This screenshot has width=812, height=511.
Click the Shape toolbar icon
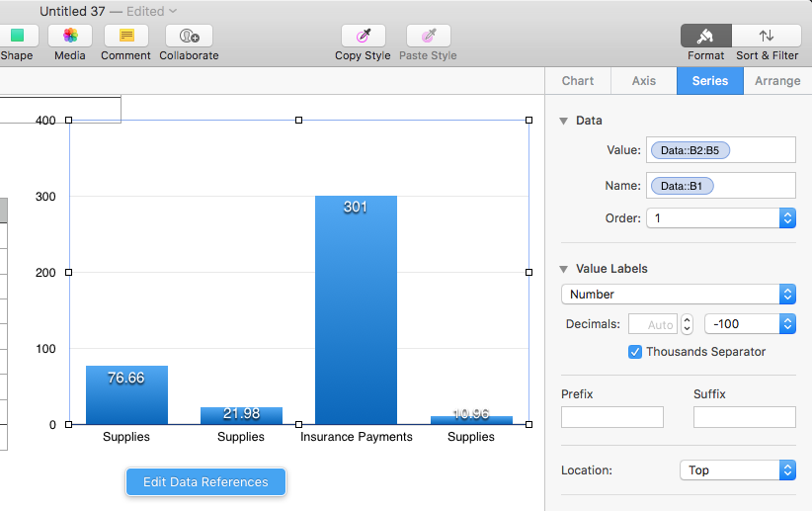(x=18, y=36)
